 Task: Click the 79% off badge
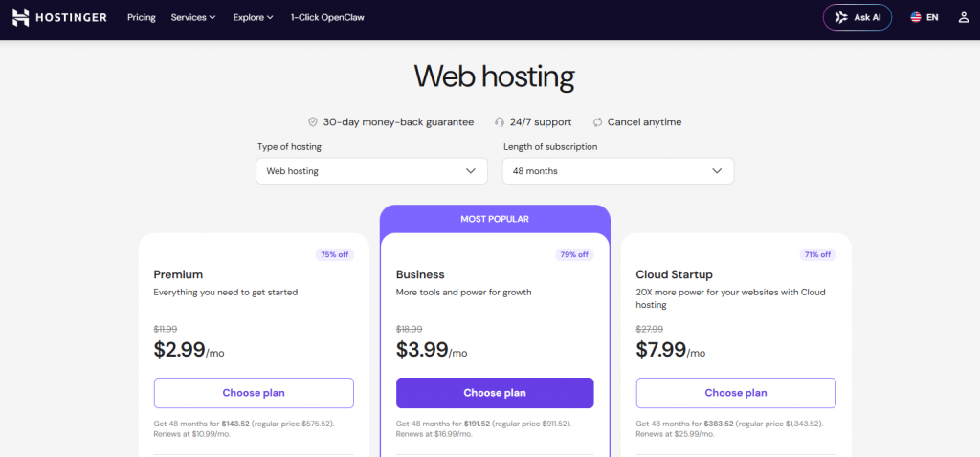click(574, 254)
